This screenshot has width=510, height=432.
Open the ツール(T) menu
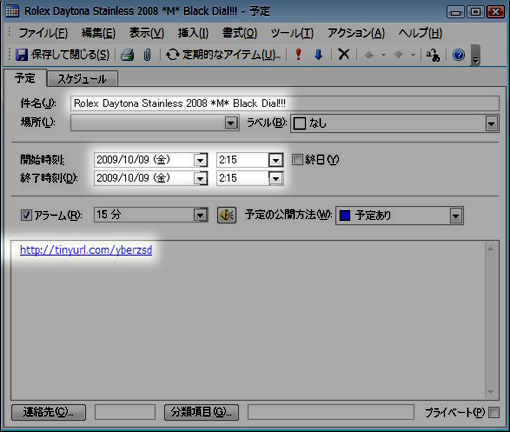tap(292, 33)
